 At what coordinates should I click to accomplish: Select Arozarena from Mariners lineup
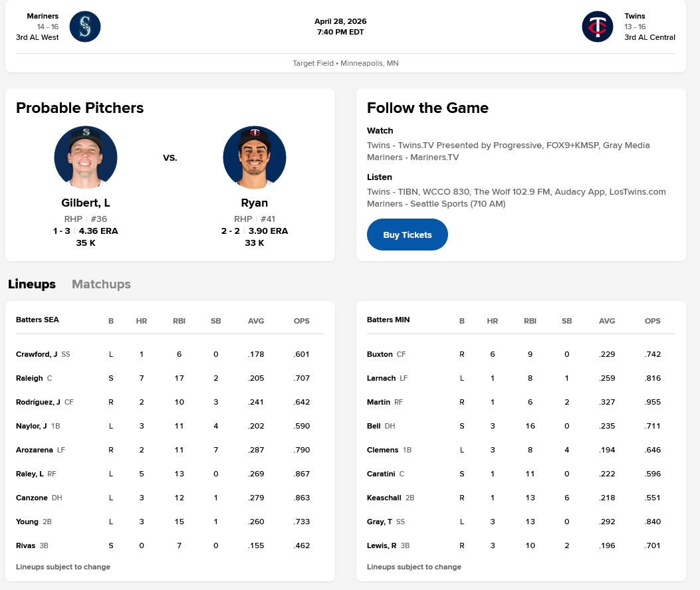point(34,450)
